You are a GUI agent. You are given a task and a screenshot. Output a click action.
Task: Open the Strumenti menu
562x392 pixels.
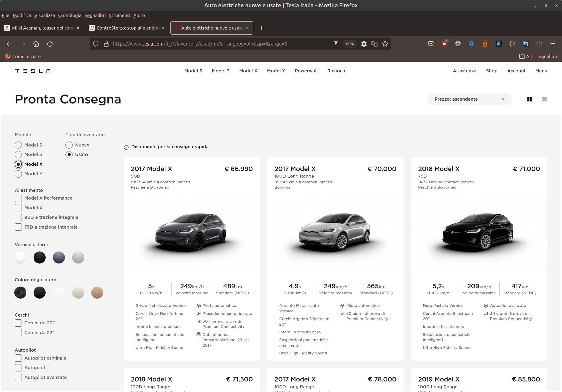120,16
